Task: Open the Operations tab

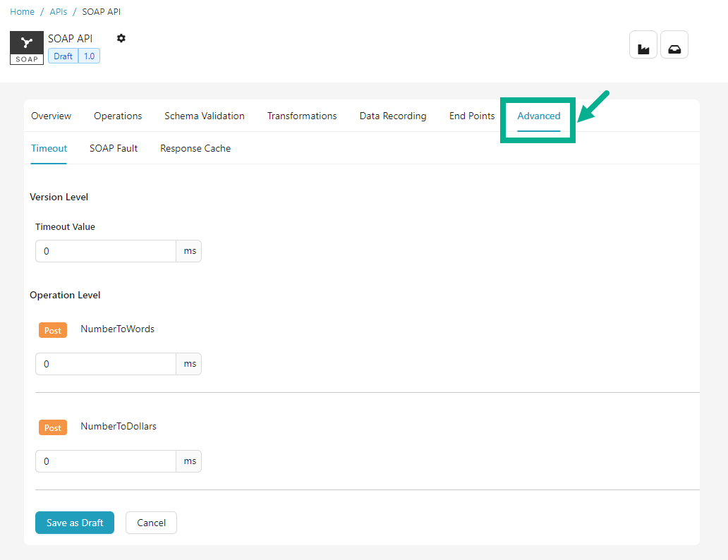Action: click(118, 116)
